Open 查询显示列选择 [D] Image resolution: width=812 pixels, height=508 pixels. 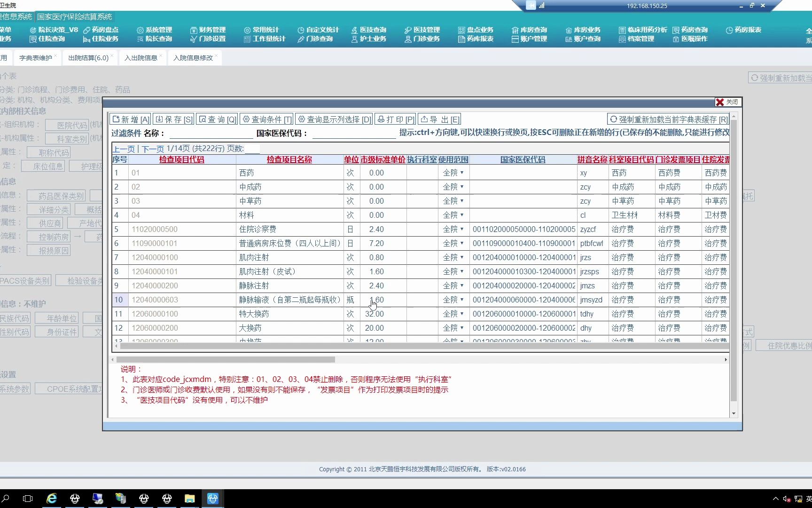pos(334,119)
